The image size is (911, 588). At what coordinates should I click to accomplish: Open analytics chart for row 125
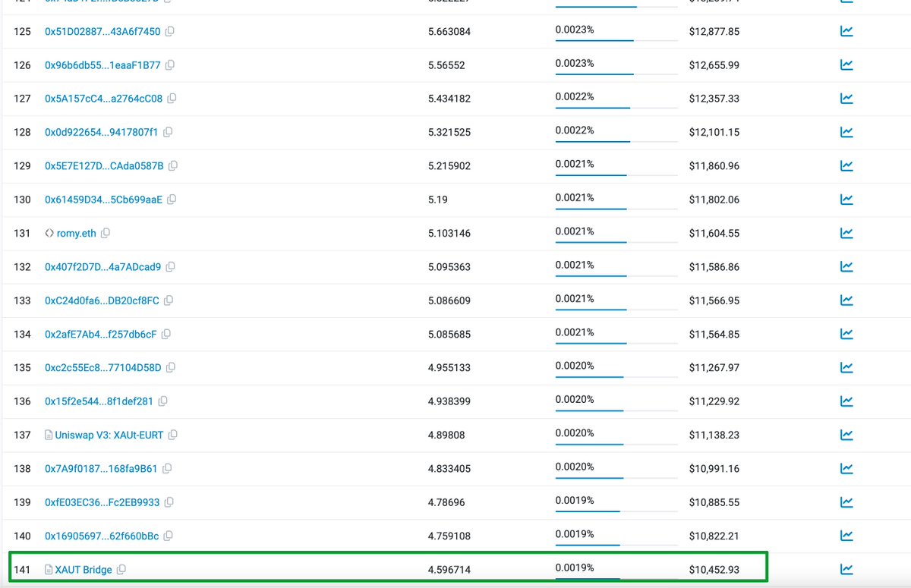pyautogui.click(x=846, y=32)
